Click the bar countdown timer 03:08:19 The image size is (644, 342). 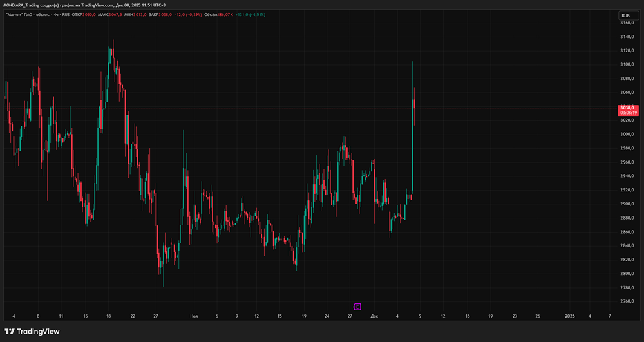[x=629, y=113]
